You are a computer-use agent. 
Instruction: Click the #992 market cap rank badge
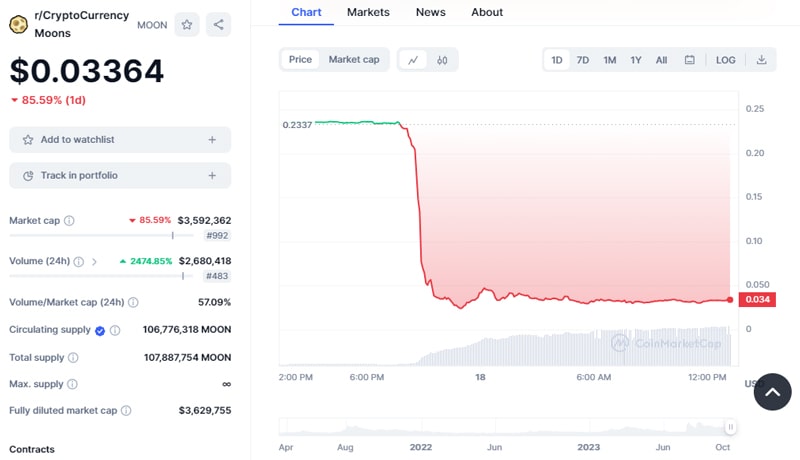click(x=217, y=236)
